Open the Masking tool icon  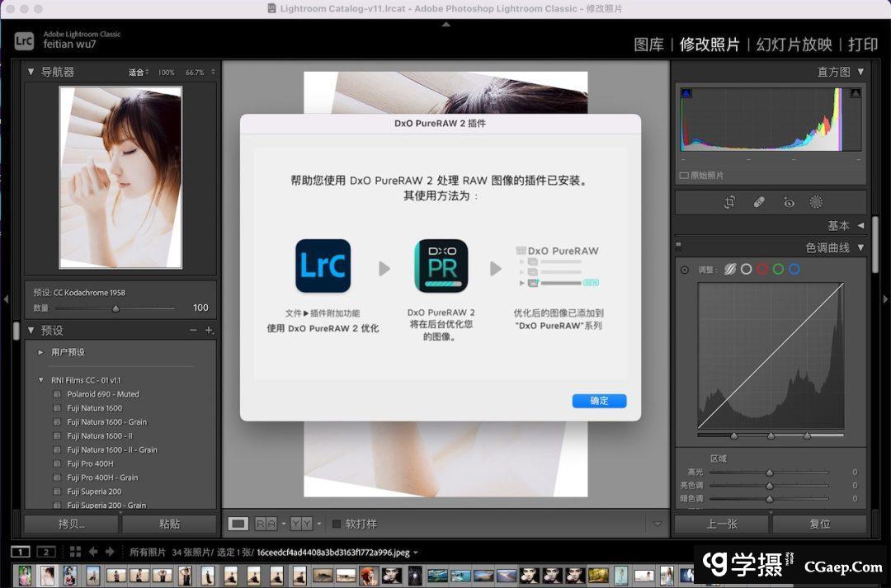(x=816, y=202)
